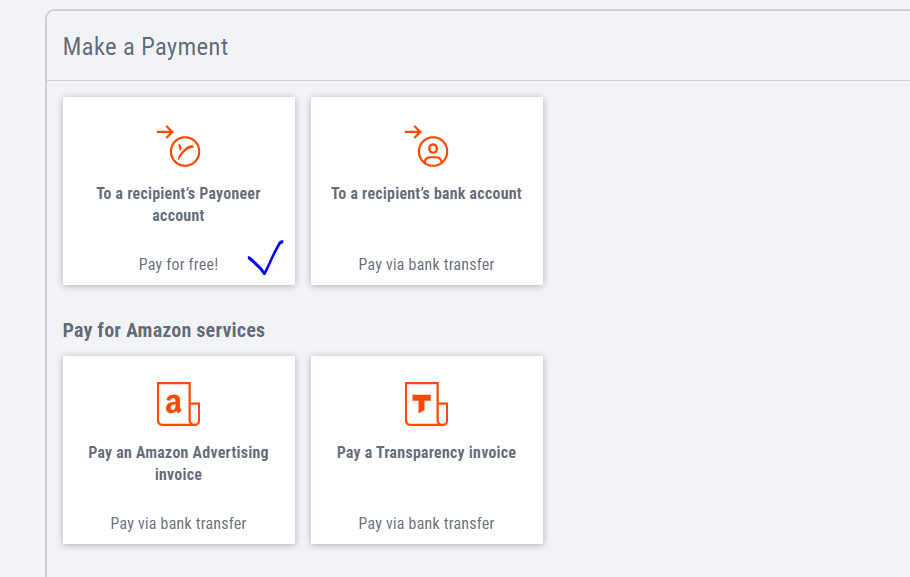Image resolution: width=910 pixels, height=577 pixels.
Task: Click the blue checkmark annotation
Action: [x=266, y=257]
